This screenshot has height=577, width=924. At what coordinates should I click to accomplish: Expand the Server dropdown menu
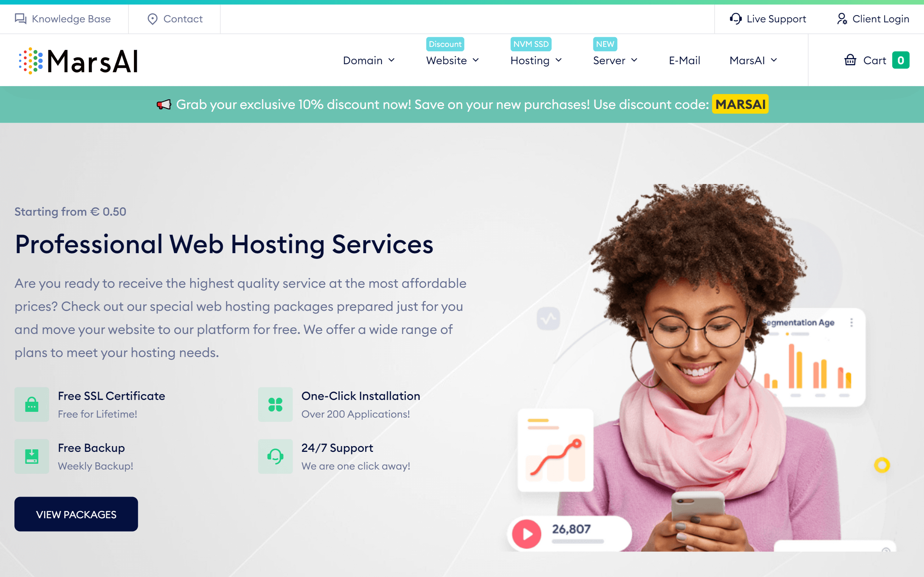click(615, 60)
